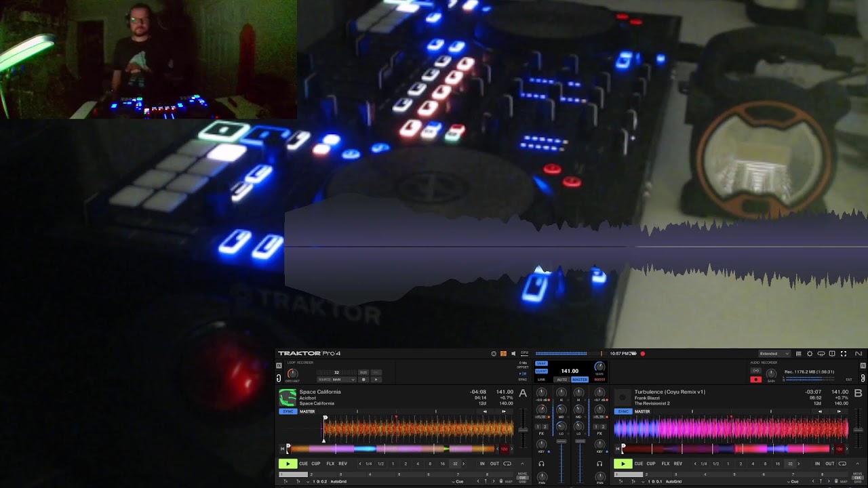Toggle SYNC on Deck B
The height and width of the screenshot is (488, 868).
623,411
